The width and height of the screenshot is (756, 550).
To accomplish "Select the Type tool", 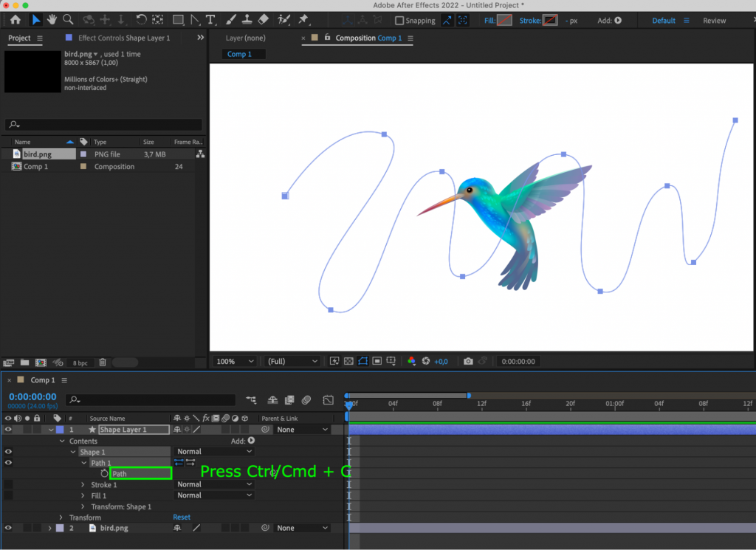I will [x=209, y=20].
